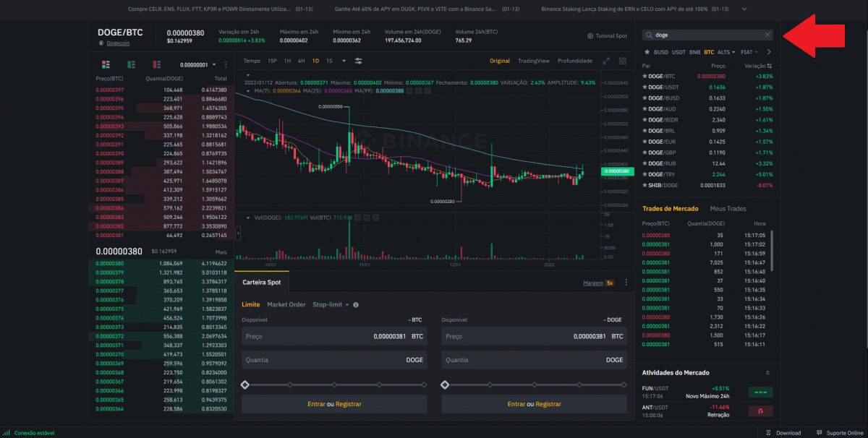Favorite the DOGE/RUB pair
868x438 pixels.
click(644, 163)
